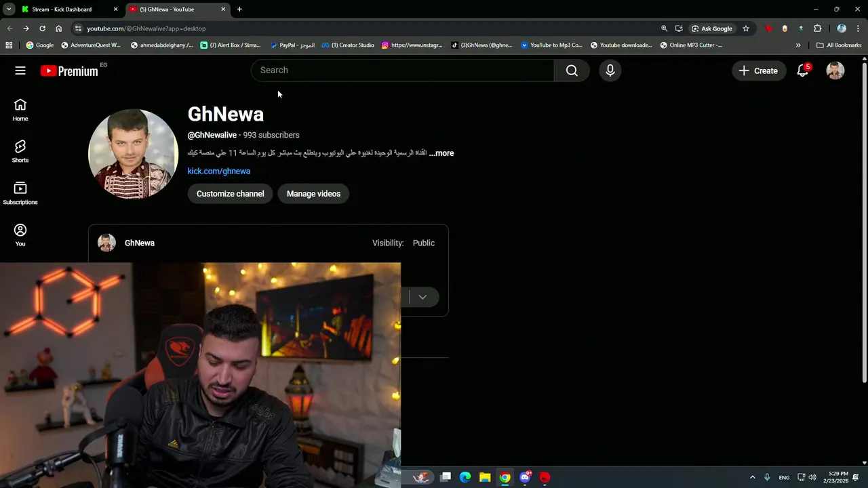View site information icon in address bar
The width and height of the screenshot is (868, 488).
click(78, 28)
